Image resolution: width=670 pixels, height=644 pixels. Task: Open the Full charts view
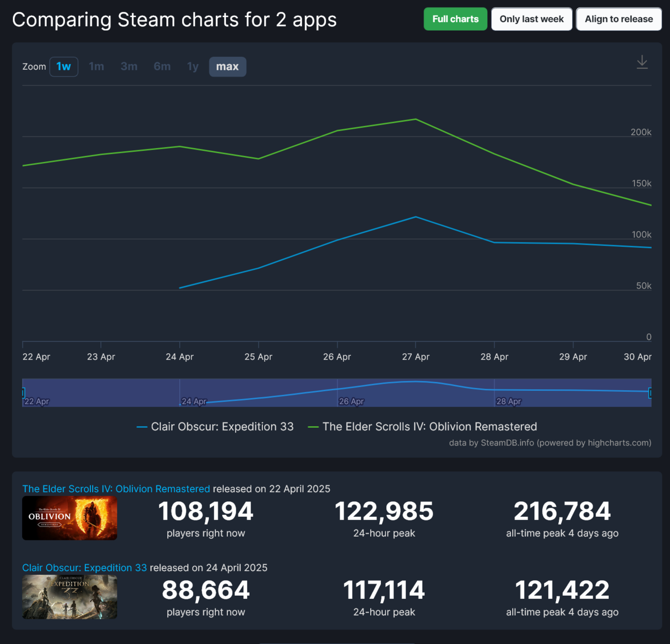coord(455,19)
